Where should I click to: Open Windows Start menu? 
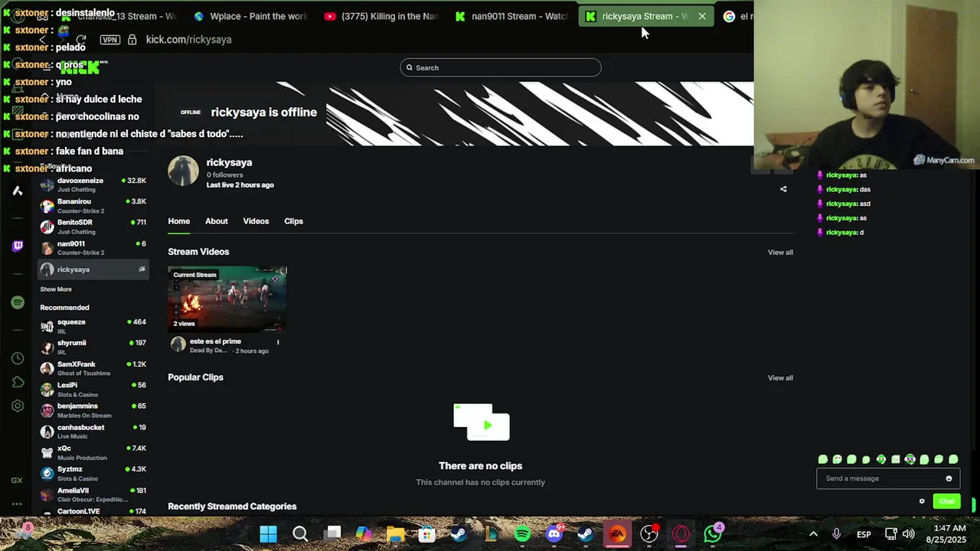pos(268,533)
